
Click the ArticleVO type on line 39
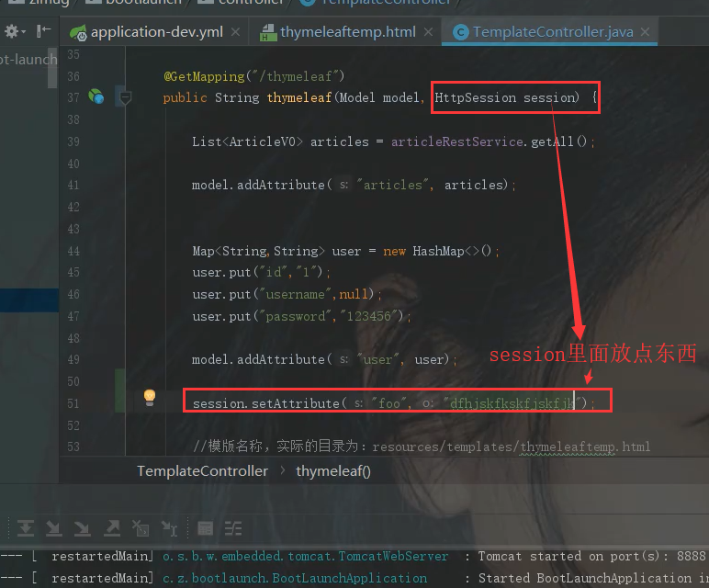tap(263, 141)
